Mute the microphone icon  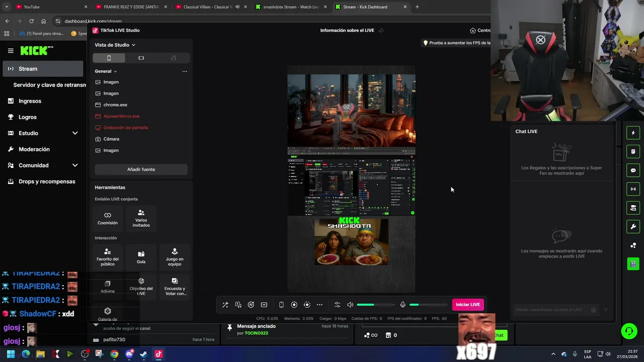click(403, 305)
